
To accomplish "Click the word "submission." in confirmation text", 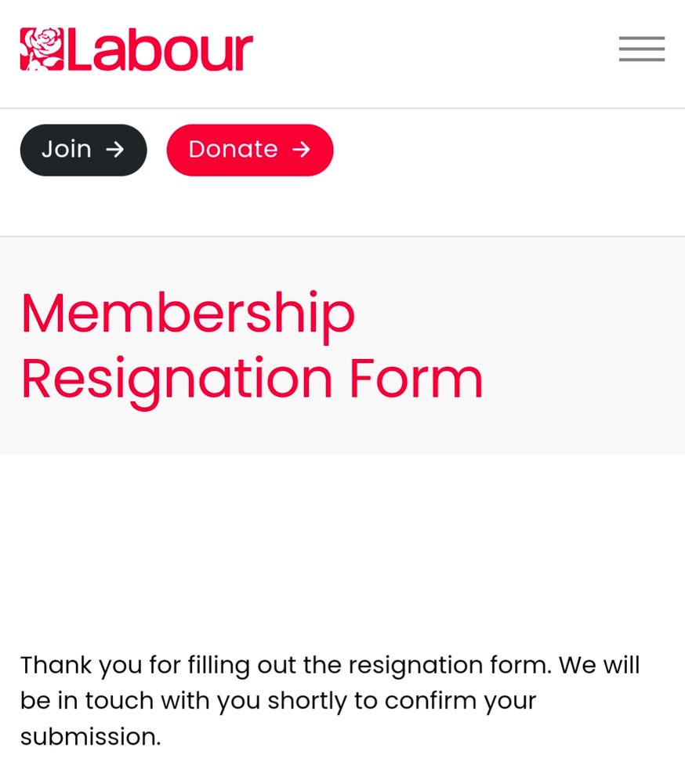I will pos(90,736).
